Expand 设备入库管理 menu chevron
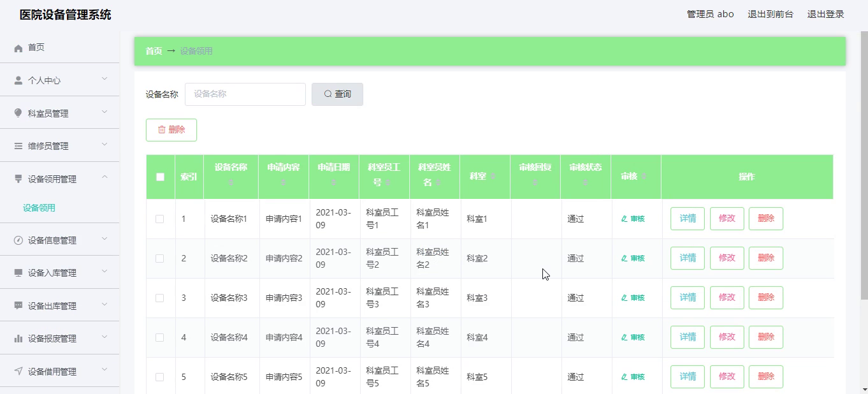Viewport: 868px width, 394px height. 105,272
